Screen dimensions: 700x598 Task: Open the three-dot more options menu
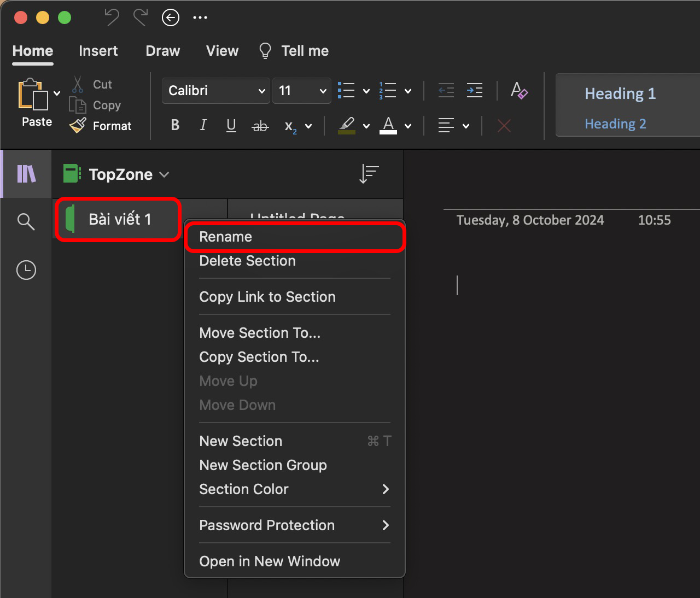coord(200,17)
